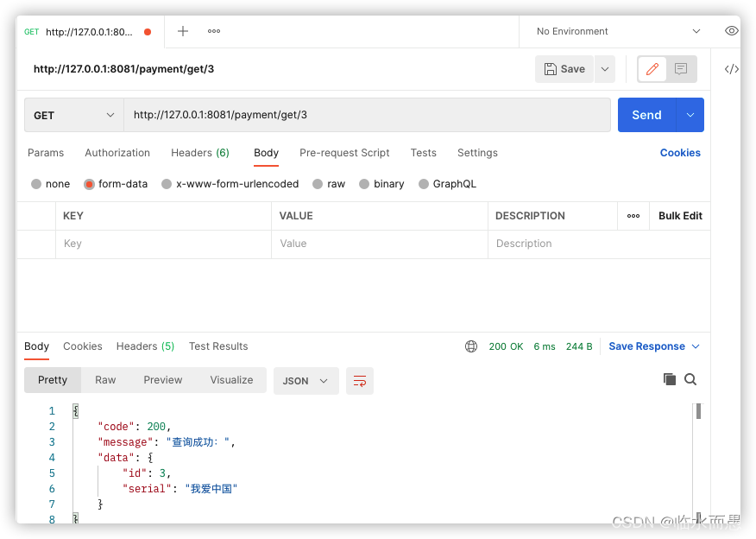Click the 200 OK status text

click(506, 346)
